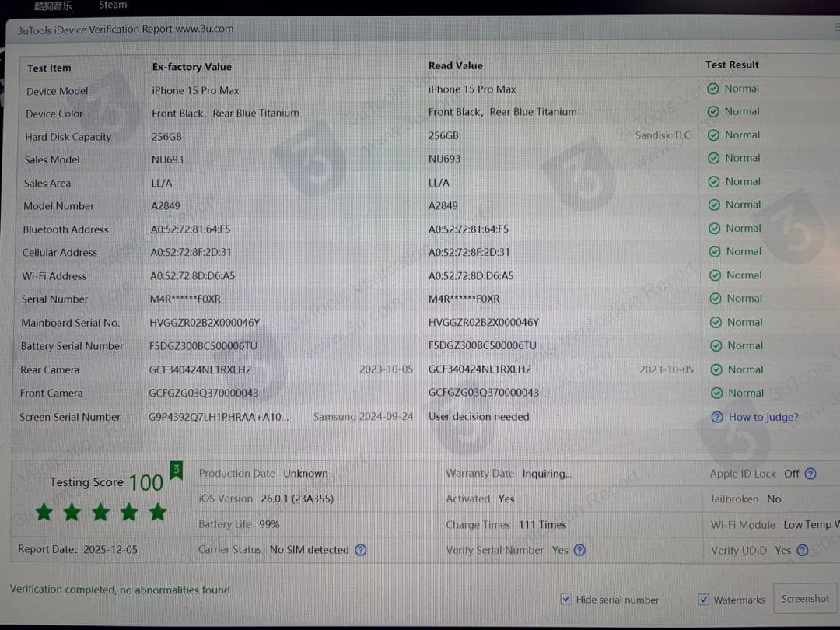Click the green check icon for Rear Camera
Viewport: 840px width, 630px height.
(716, 369)
